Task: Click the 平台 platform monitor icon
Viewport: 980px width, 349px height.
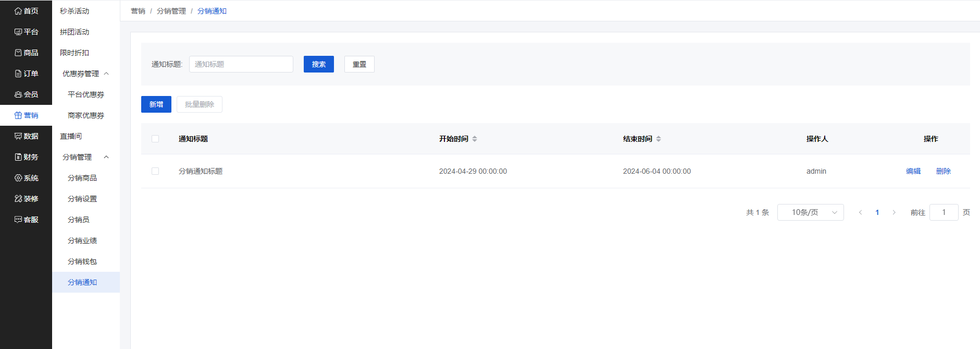Action: (18, 32)
